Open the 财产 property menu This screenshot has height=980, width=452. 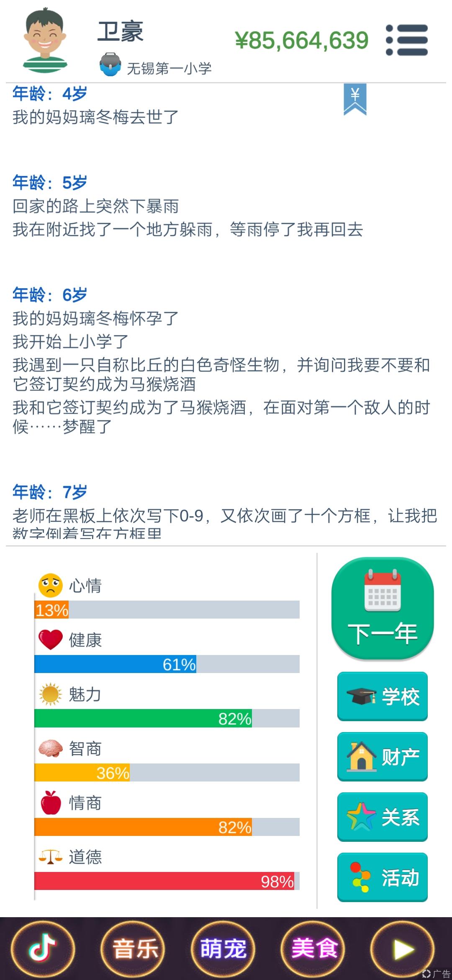tap(383, 757)
